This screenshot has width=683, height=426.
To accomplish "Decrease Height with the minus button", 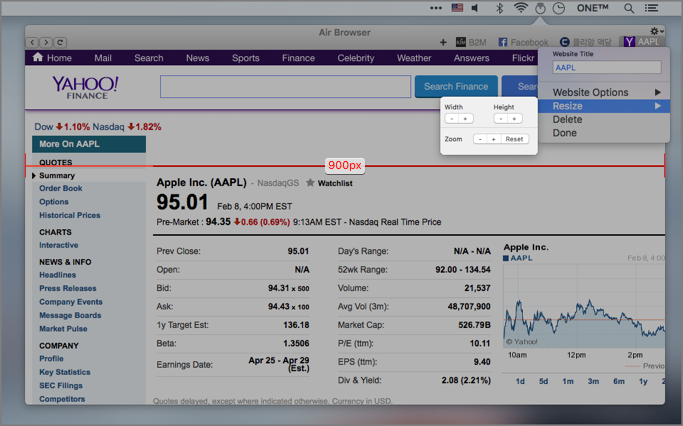I will point(501,119).
